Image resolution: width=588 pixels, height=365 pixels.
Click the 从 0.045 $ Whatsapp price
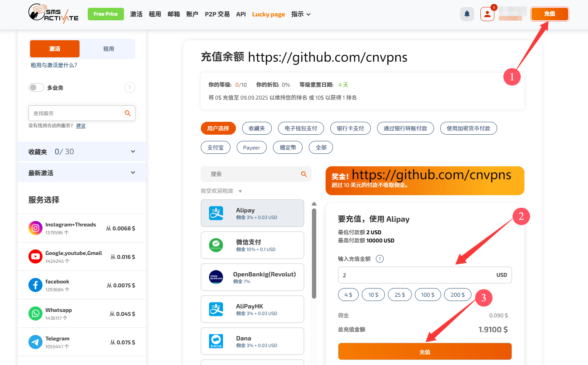tap(122, 314)
